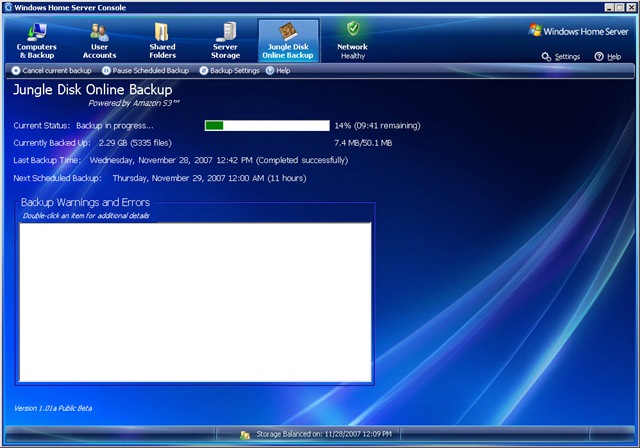Screen dimensions: 640x448
Task: Click the Backup Settings toolbar icon
Action: (x=204, y=71)
